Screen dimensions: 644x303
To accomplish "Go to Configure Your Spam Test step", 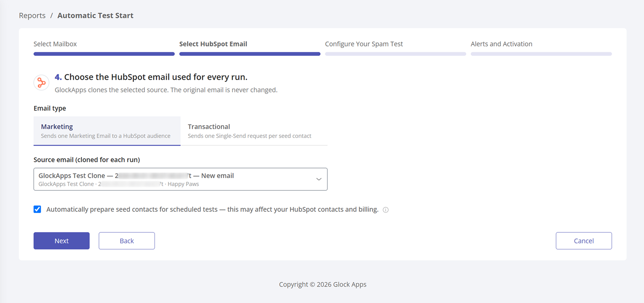I will coord(364,44).
